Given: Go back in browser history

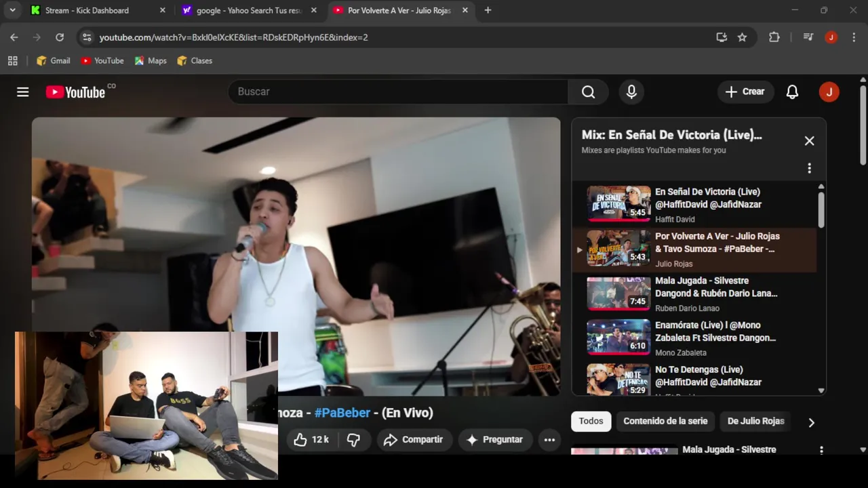Looking at the screenshot, I should pyautogui.click(x=14, y=37).
